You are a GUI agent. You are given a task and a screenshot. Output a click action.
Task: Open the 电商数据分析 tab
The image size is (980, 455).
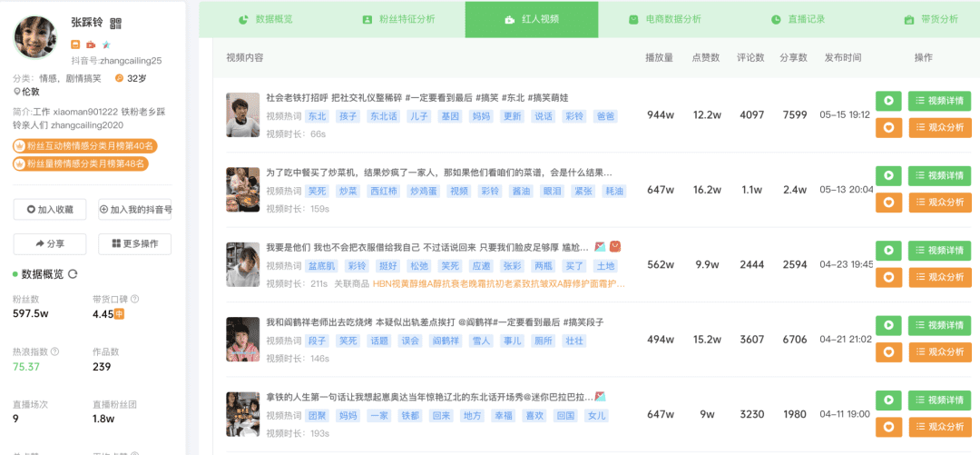point(664,19)
